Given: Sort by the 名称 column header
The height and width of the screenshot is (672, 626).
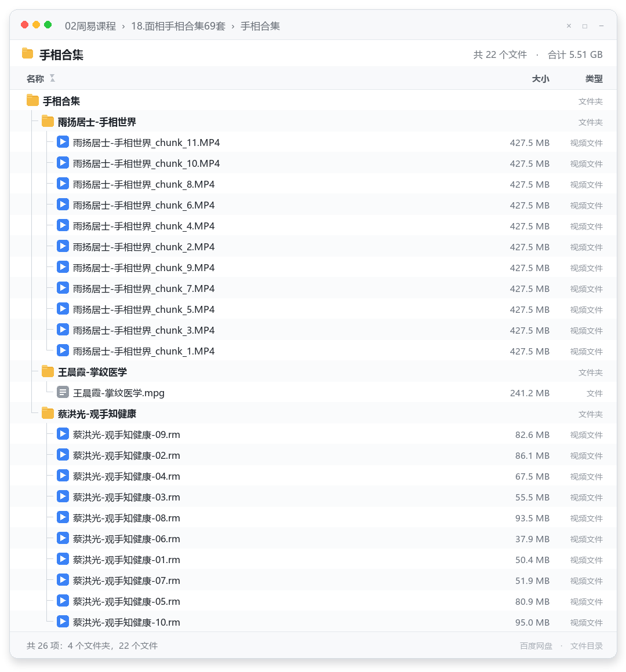Looking at the screenshot, I should [x=35, y=79].
